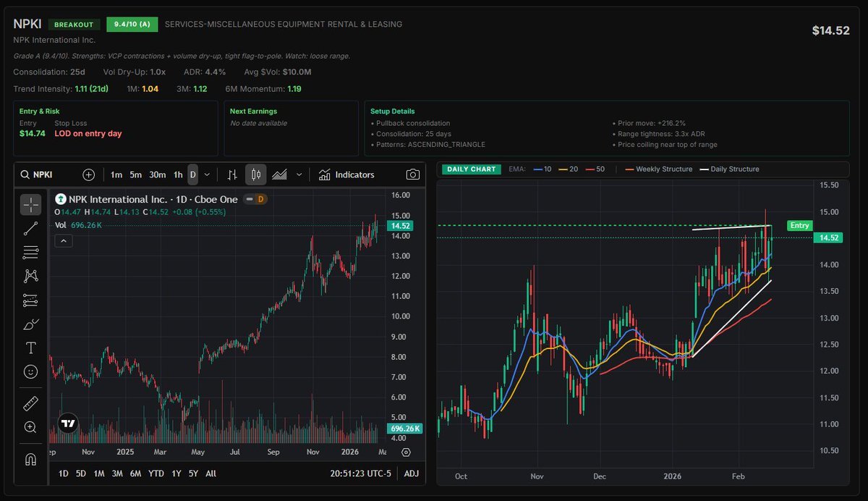Screen dimensions: 868x501
Task: Set range to 1D
Action: (x=64, y=473)
